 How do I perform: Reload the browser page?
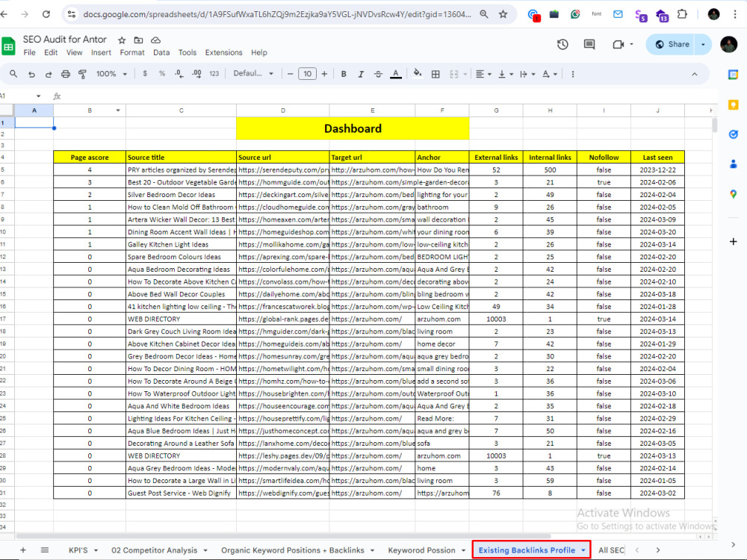tap(46, 14)
